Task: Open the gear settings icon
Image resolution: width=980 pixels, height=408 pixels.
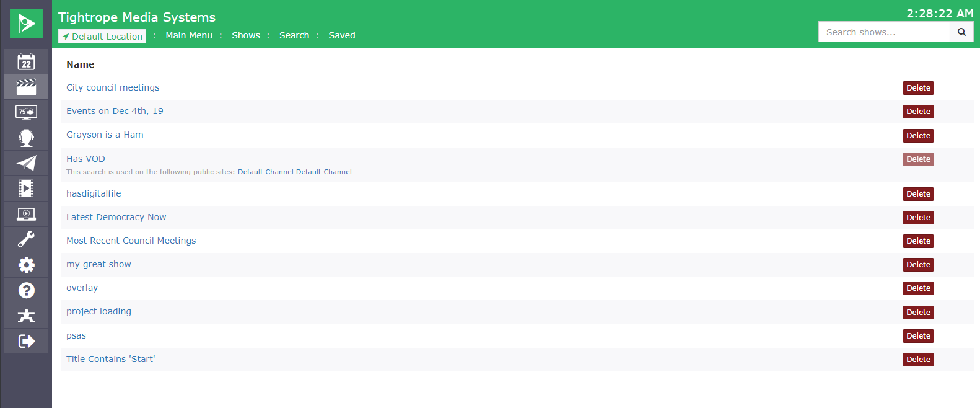Action: pos(26,265)
